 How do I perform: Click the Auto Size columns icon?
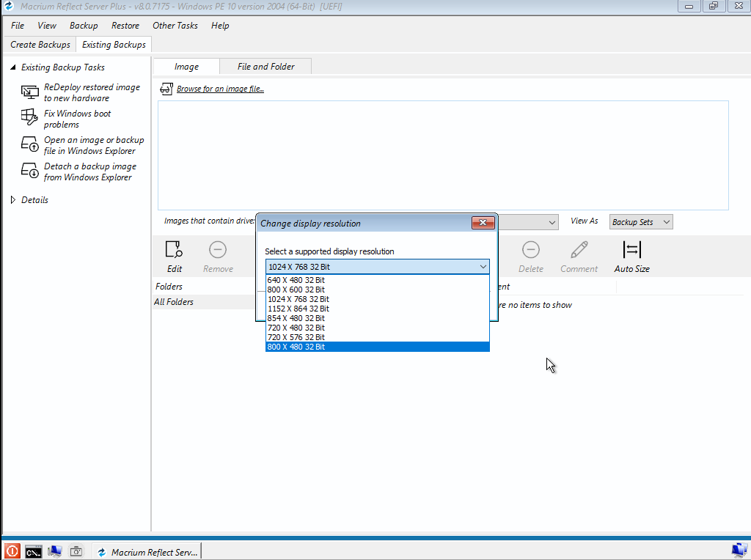point(631,250)
